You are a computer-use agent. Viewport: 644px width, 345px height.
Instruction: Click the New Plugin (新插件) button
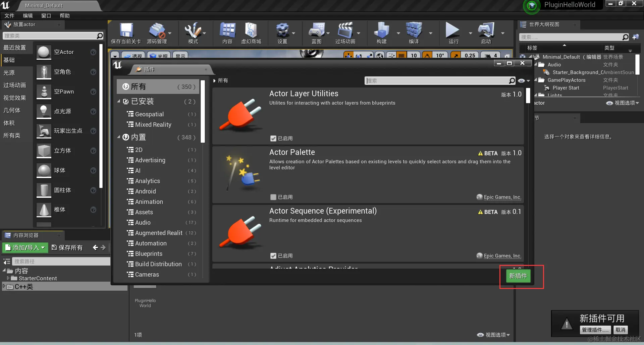point(518,276)
